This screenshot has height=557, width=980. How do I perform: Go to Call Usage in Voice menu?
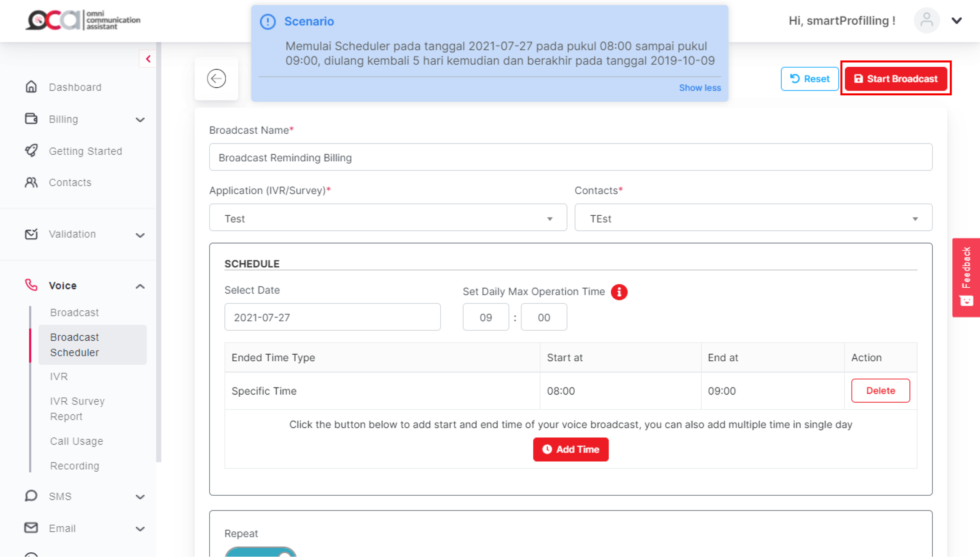pyautogui.click(x=77, y=441)
